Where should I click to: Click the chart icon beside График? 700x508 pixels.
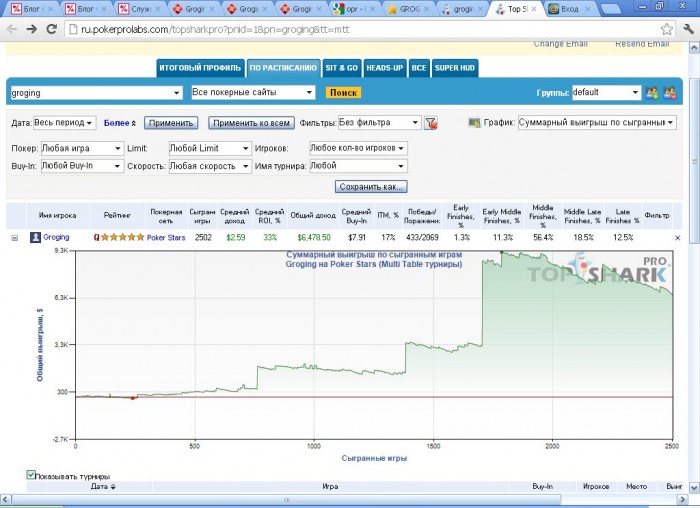click(474, 122)
